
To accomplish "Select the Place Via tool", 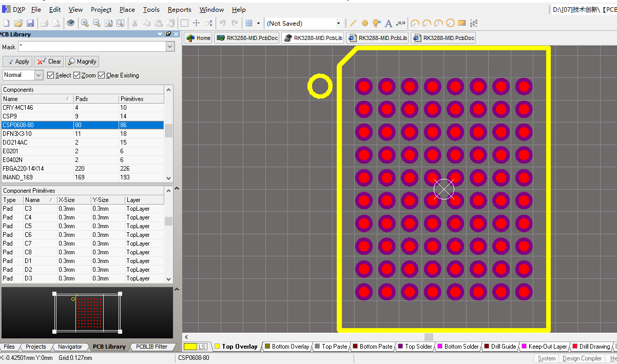I will [377, 23].
